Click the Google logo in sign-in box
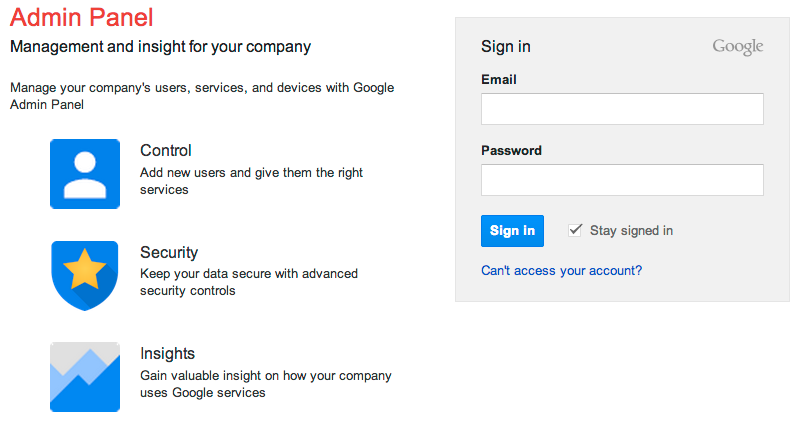The image size is (800, 421). (x=737, y=47)
